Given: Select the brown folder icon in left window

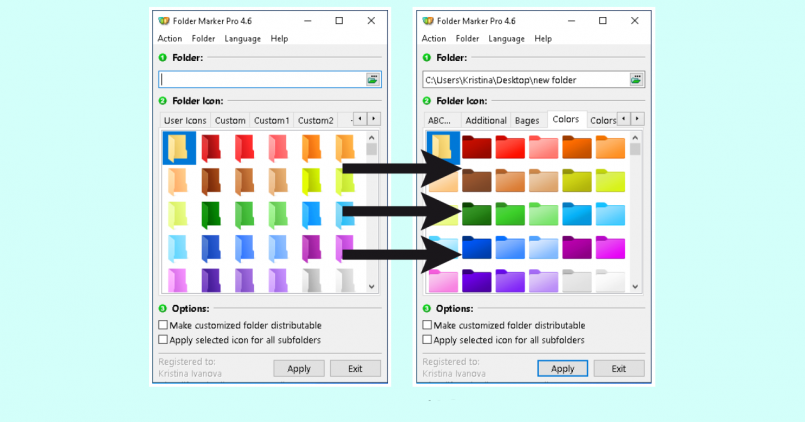Looking at the screenshot, I should 211,181.
